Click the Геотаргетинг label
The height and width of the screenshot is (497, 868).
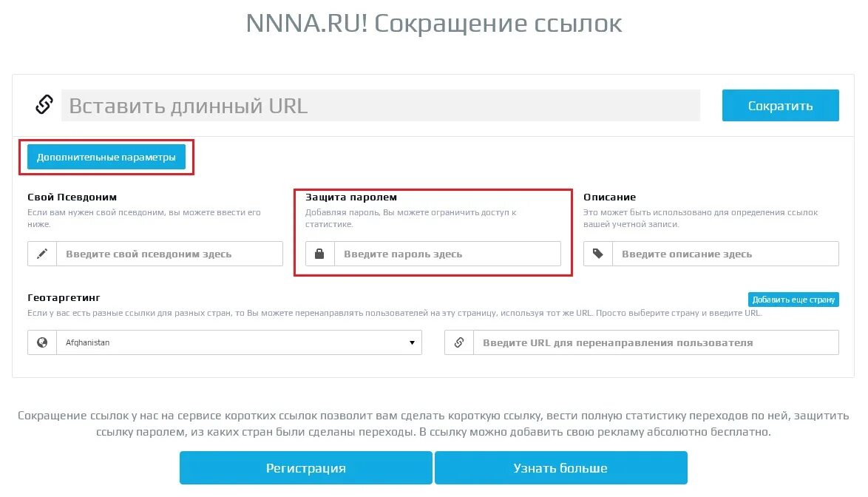pyautogui.click(x=64, y=298)
